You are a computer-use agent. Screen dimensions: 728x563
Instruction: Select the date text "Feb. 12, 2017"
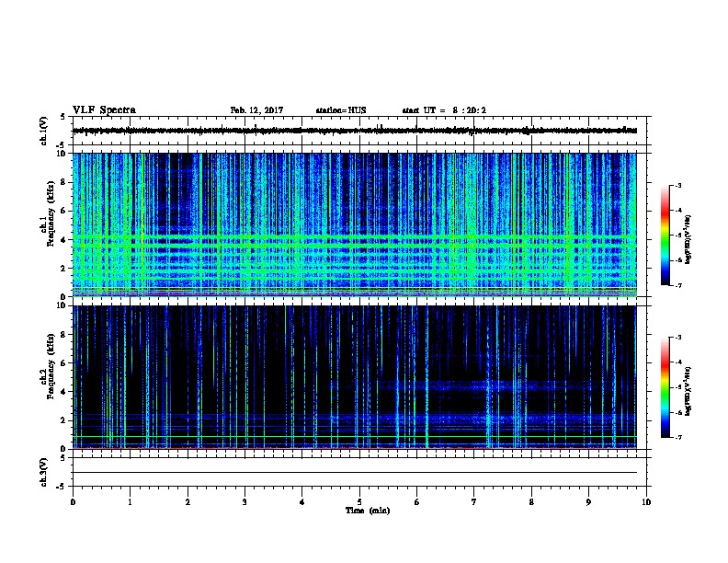click(x=256, y=110)
